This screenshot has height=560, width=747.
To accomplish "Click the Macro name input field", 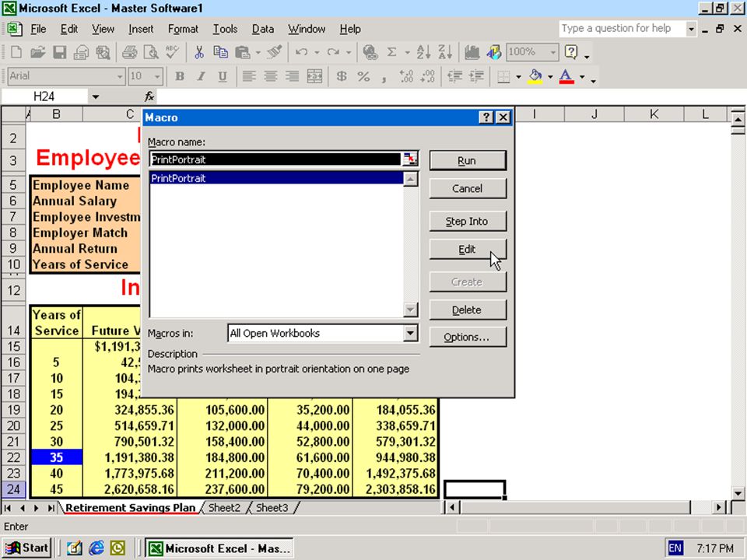I will pos(275,159).
